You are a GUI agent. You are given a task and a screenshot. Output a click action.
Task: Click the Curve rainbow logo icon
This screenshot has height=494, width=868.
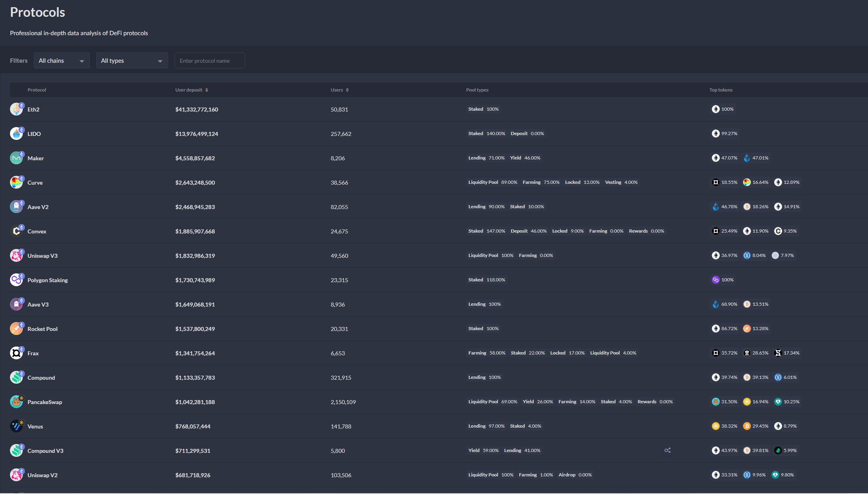click(x=16, y=182)
